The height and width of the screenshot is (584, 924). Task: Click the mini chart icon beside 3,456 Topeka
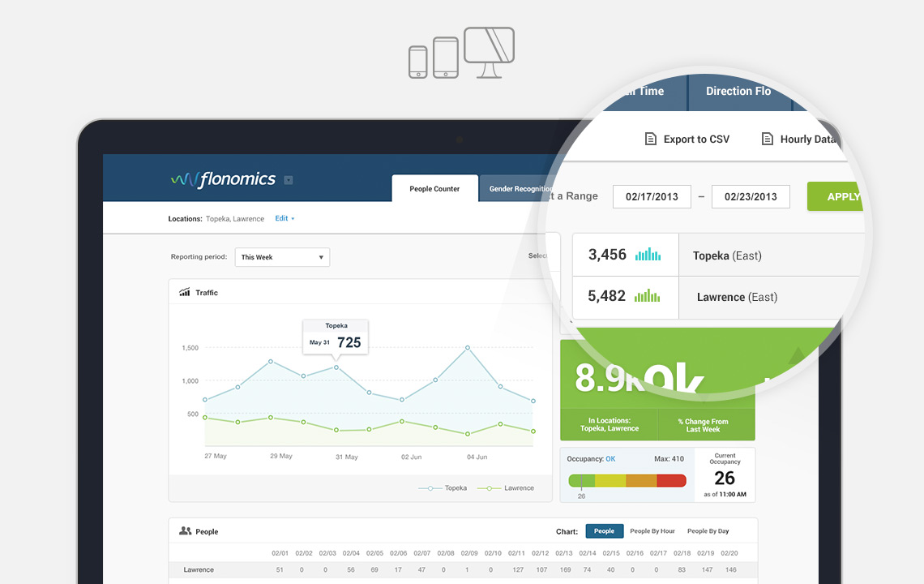pyautogui.click(x=648, y=253)
